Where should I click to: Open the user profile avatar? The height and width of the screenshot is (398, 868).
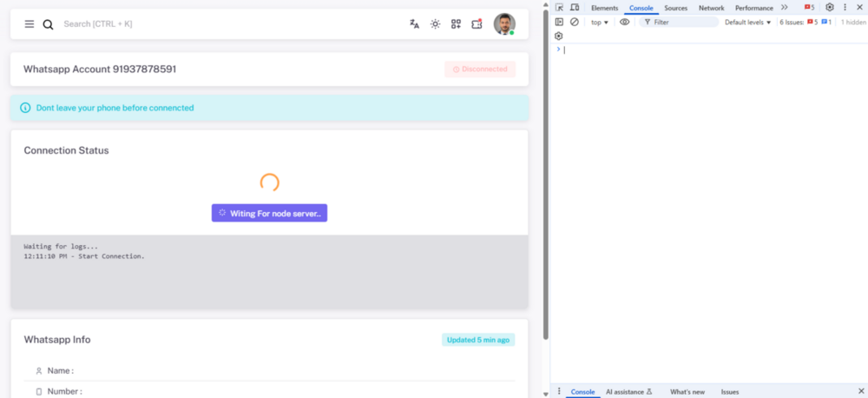504,23
